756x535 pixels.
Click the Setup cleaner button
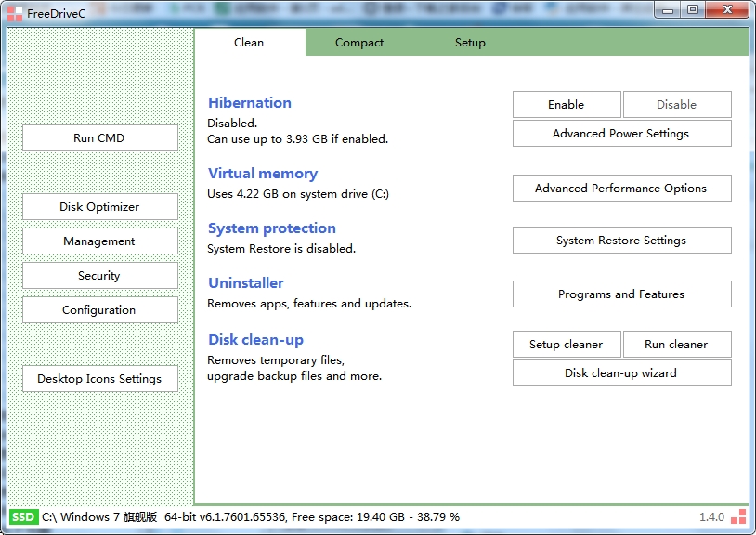coord(566,345)
